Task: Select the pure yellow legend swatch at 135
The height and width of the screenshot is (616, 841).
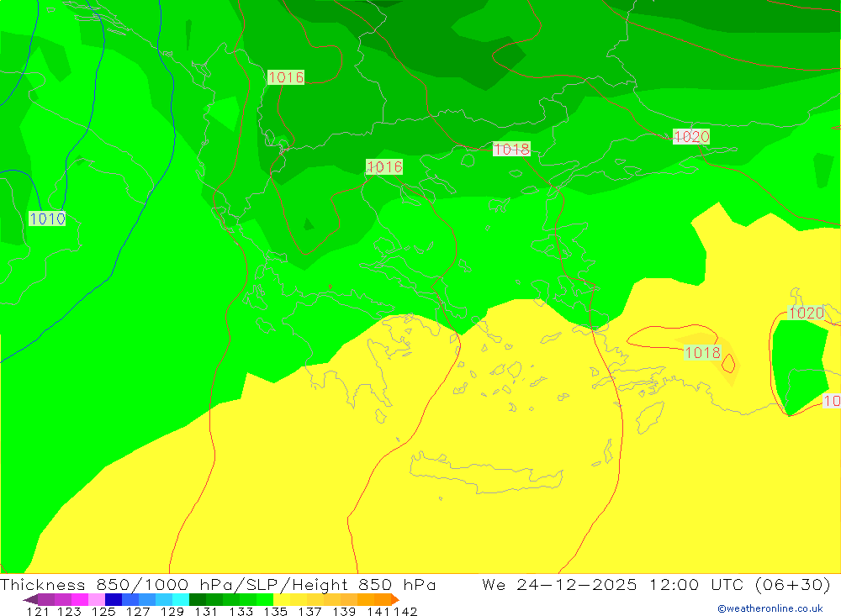Action: tap(282, 599)
